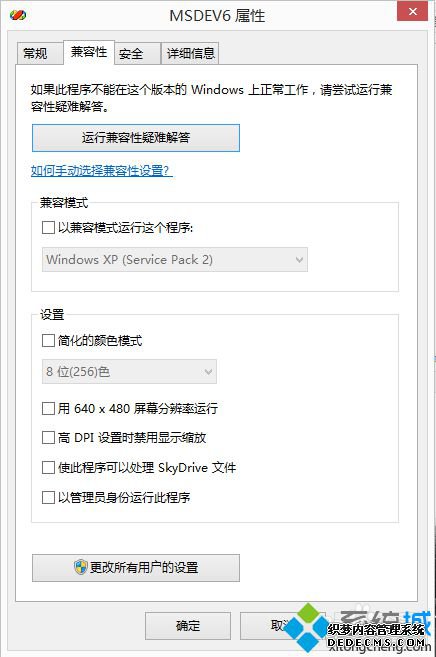Expand the 8 位(256)色 color dropdown
The height and width of the screenshot is (657, 436).
pyautogui.click(x=129, y=371)
